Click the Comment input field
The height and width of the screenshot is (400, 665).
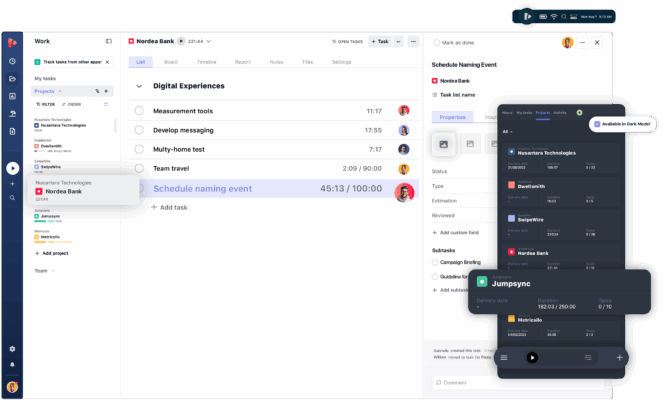(x=518, y=383)
